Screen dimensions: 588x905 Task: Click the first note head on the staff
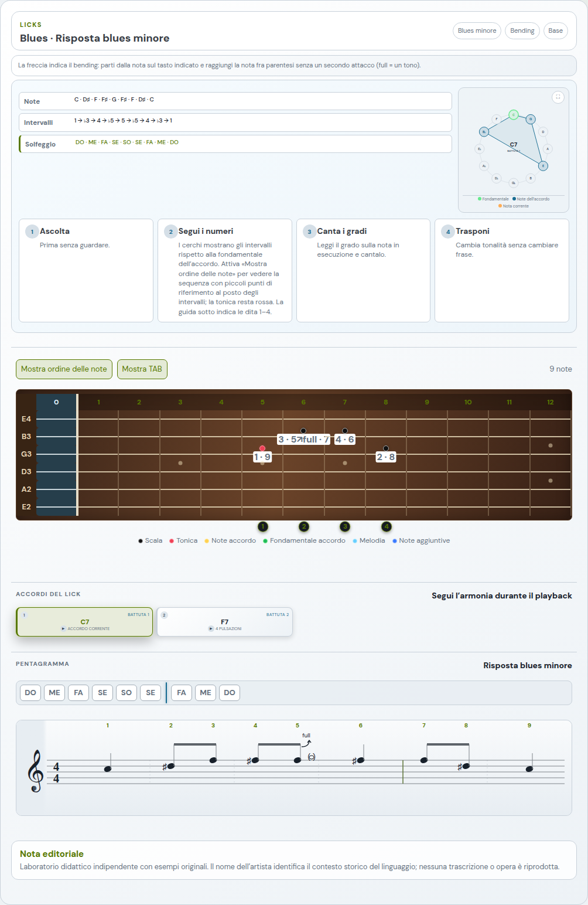coord(108,769)
